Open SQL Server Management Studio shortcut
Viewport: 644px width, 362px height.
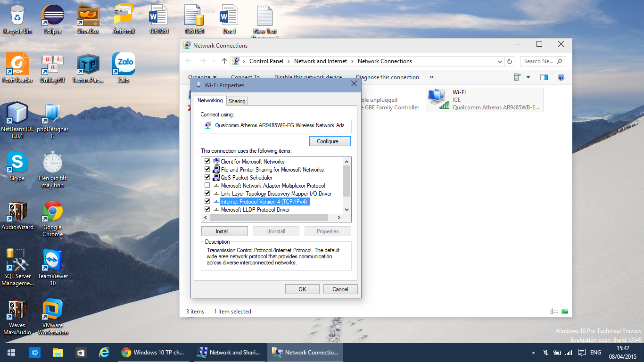[17, 268]
